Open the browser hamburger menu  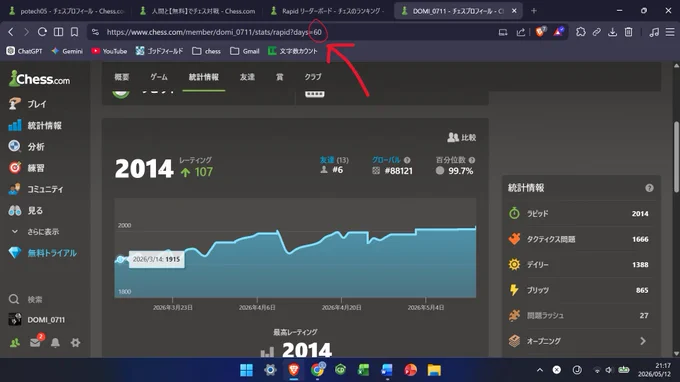click(670, 32)
